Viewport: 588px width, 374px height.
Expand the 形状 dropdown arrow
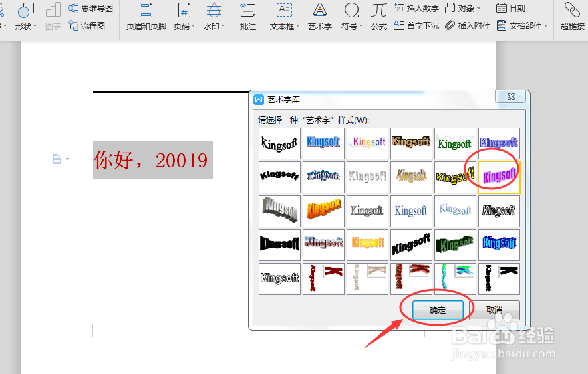pos(35,26)
